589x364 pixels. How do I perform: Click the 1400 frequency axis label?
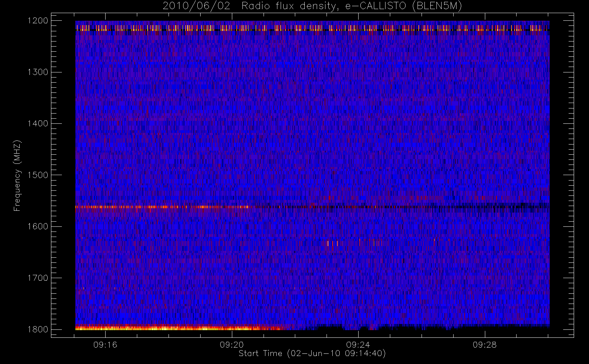pos(38,123)
